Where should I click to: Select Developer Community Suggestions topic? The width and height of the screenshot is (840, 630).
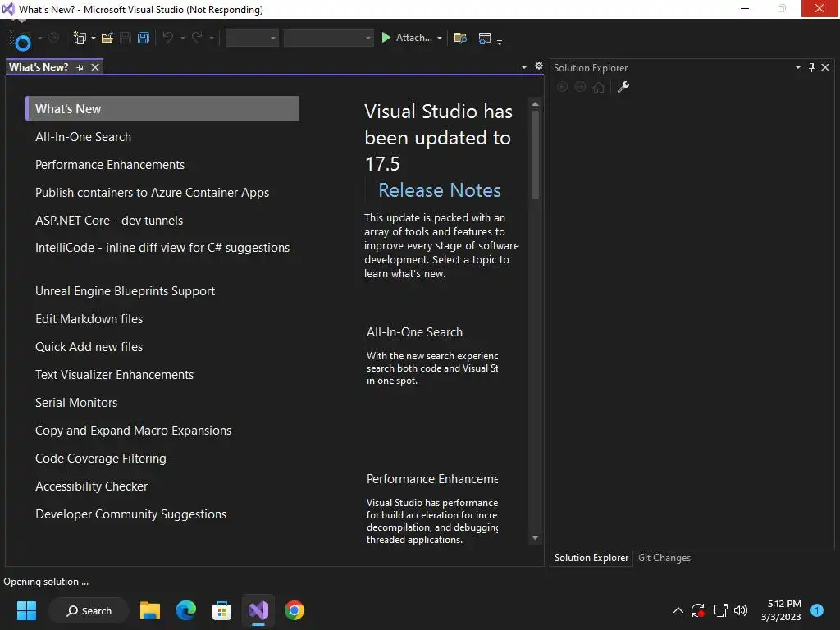[x=130, y=514]
